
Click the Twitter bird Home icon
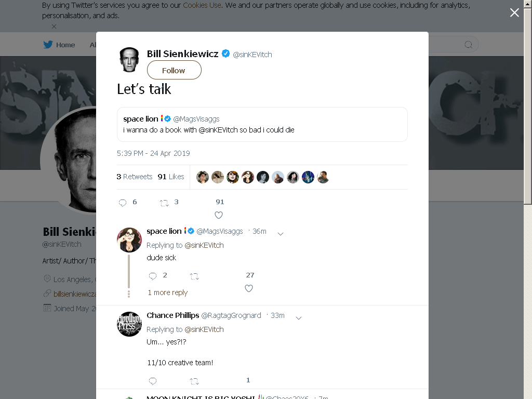click(x=48, y=45)
